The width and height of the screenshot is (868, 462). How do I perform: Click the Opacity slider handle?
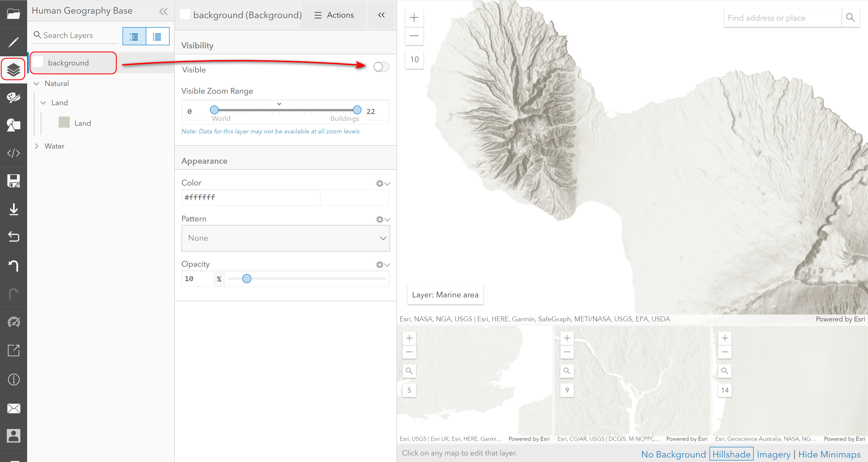247,279
